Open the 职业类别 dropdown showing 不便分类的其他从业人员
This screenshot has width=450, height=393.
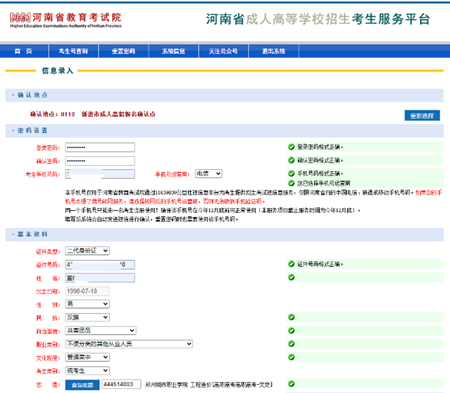coord(129,344)
